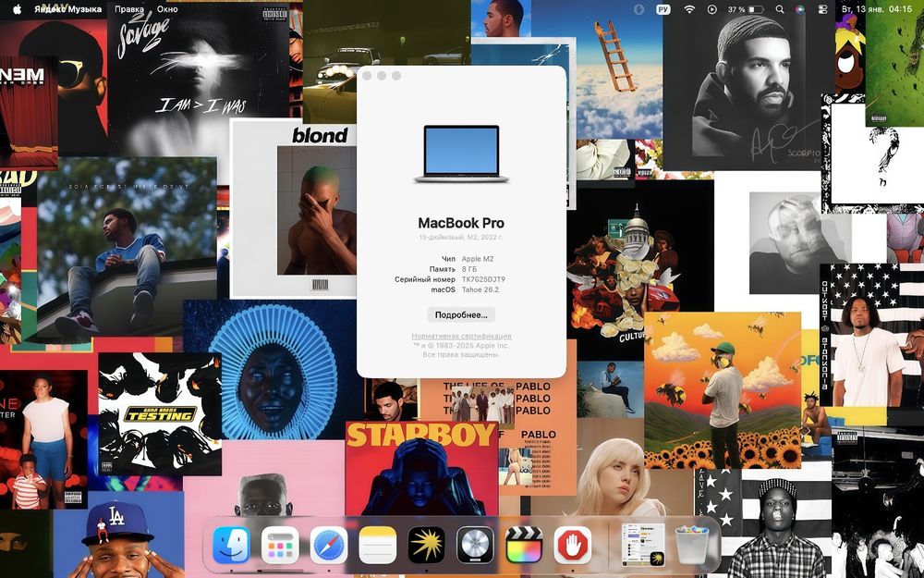Open minimized Яндекс Музыка window in Dock
924x578 pixels.
pyautogui.click(x=643, y=545)
